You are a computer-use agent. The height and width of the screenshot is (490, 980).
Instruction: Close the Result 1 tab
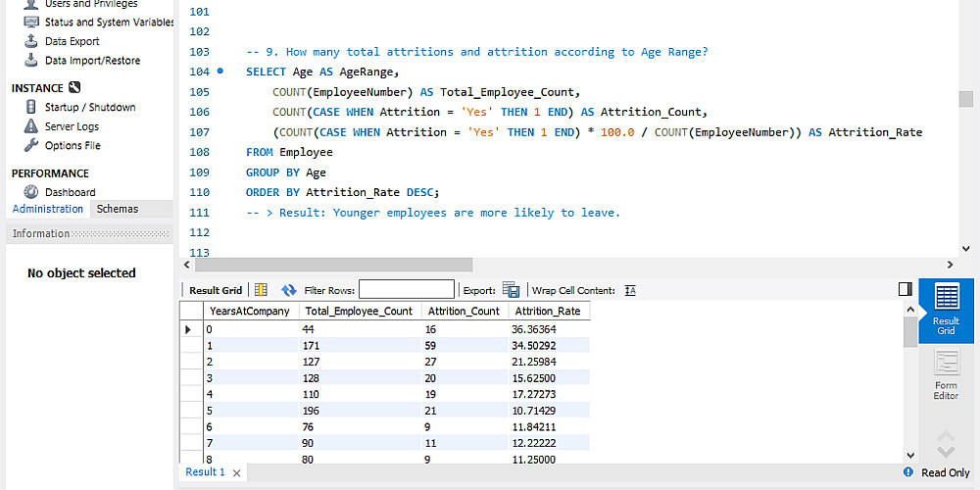[x=236, y=472]
